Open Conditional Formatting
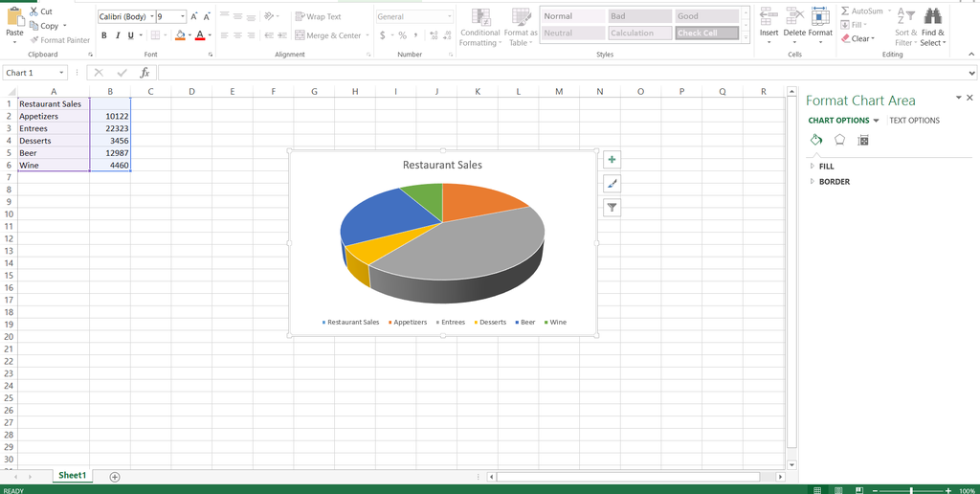Image resolution: width=980 pixels, height=494 pixels. (480, 28)
